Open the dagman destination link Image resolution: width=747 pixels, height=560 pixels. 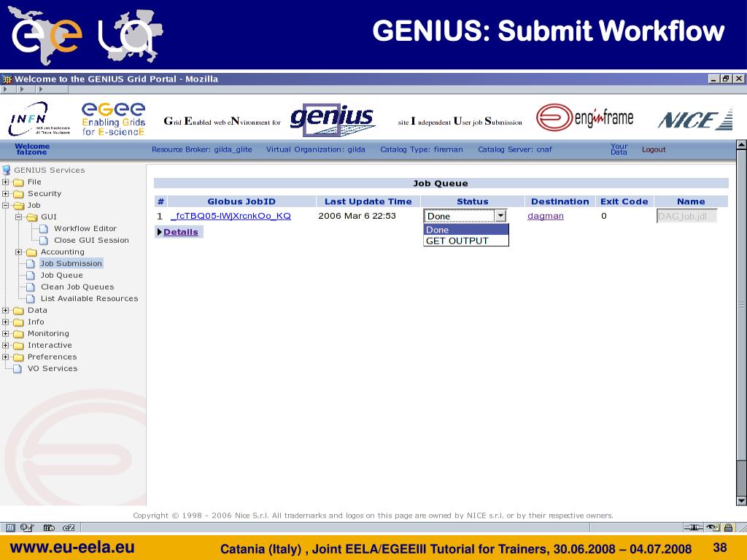point(546,216)
